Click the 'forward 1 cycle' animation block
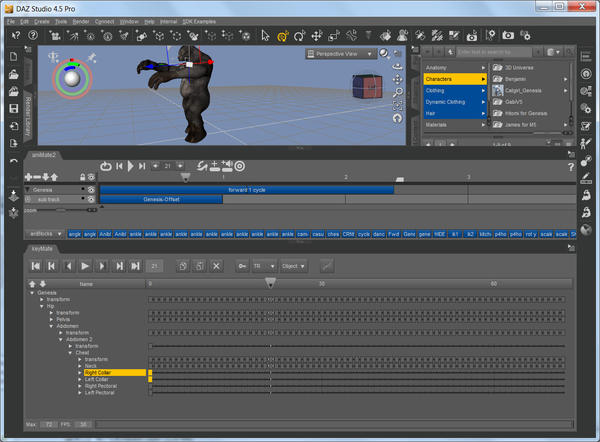 [x=246, y=188]
